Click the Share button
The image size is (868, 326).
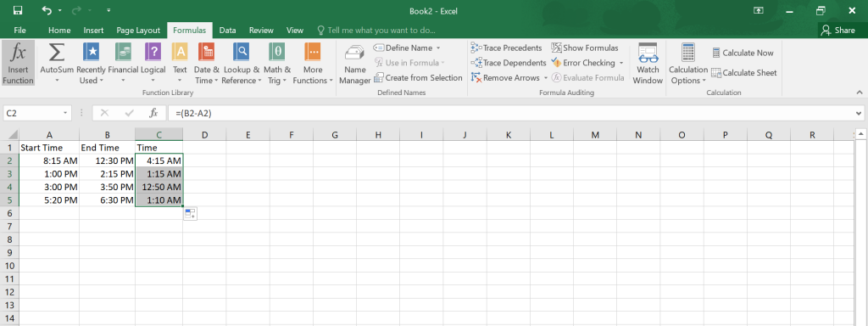coord(838,31)
